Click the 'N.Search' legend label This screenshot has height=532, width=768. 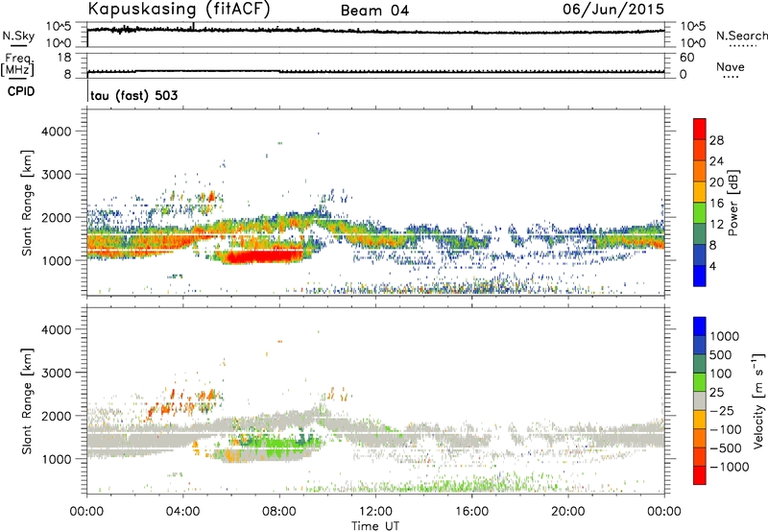click(x=741, y=36)
